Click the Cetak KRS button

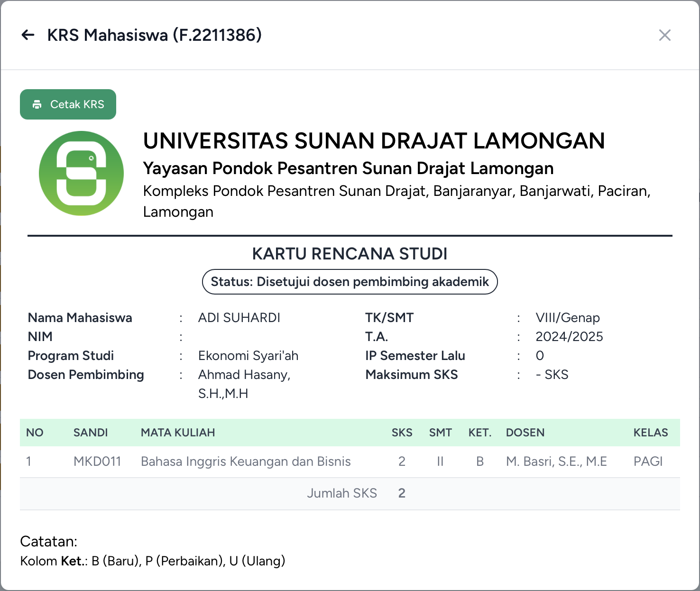[x=68, y=104]
